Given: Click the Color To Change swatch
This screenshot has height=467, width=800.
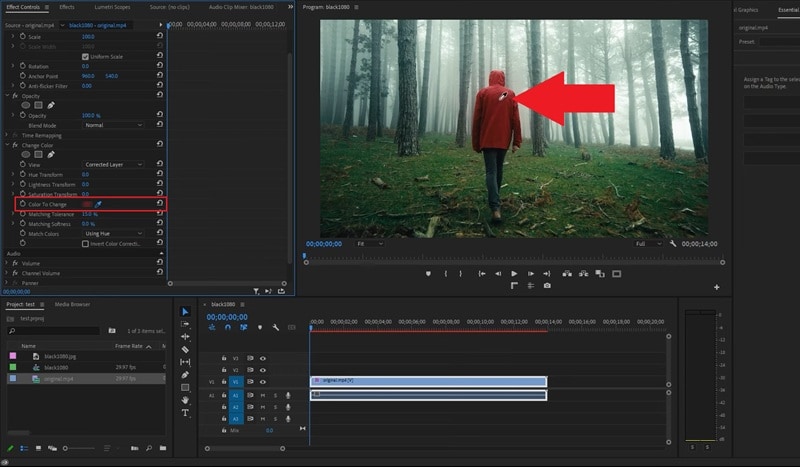Looking at the screenshot, I should tap(87, 204).
